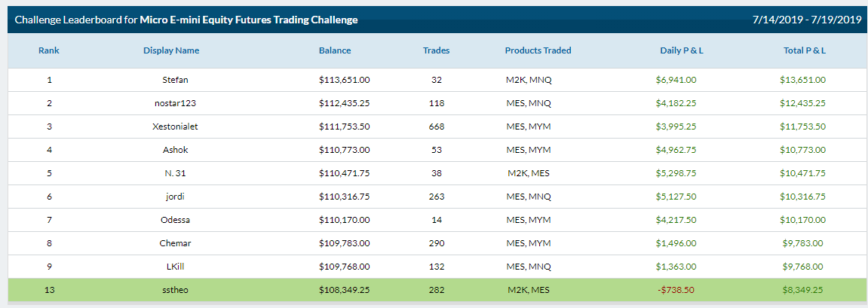Select Stefan in the leaderboard

coord(175,80)
